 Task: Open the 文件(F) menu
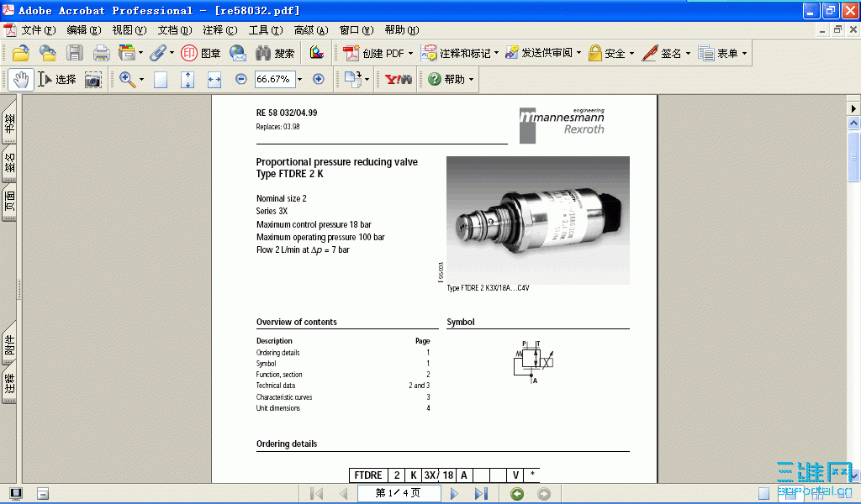39,30
